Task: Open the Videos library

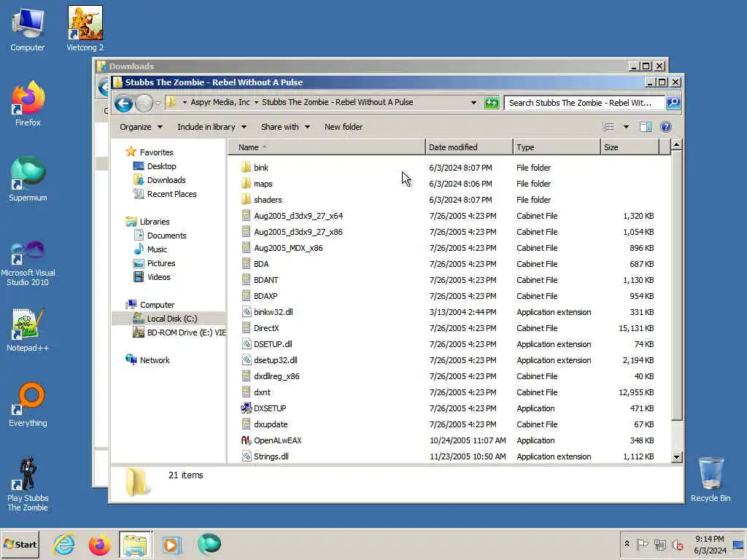Action: [158, 277]
